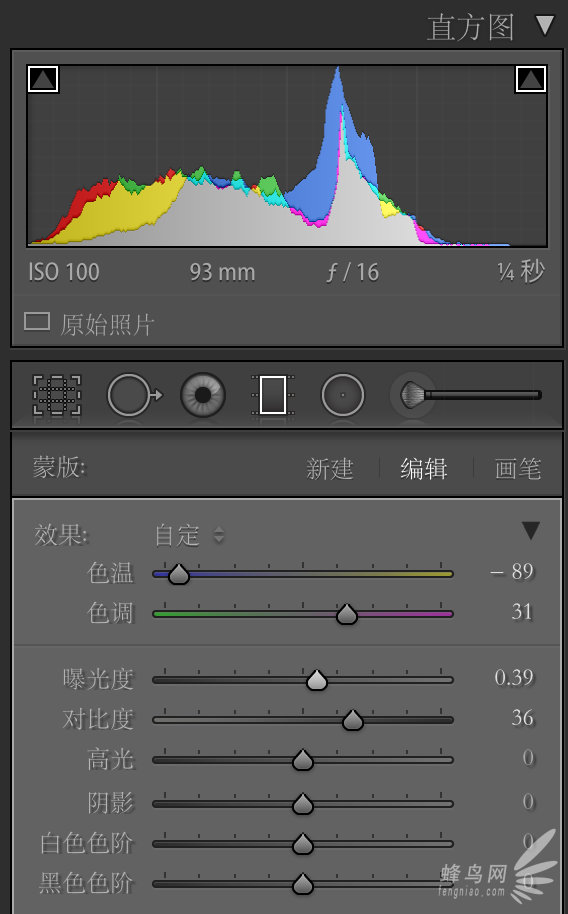Switch mask mode to 新建
568x914 pixels.
pos(330,469)
